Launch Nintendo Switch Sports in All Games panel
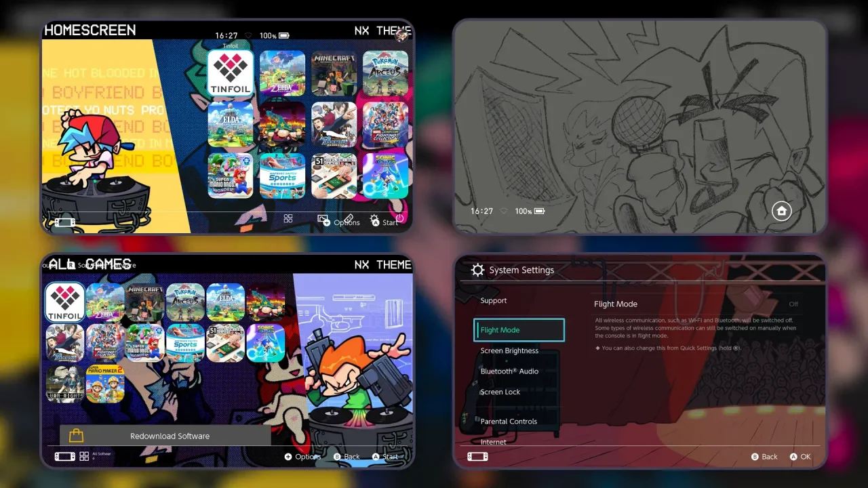 (185, 343)
